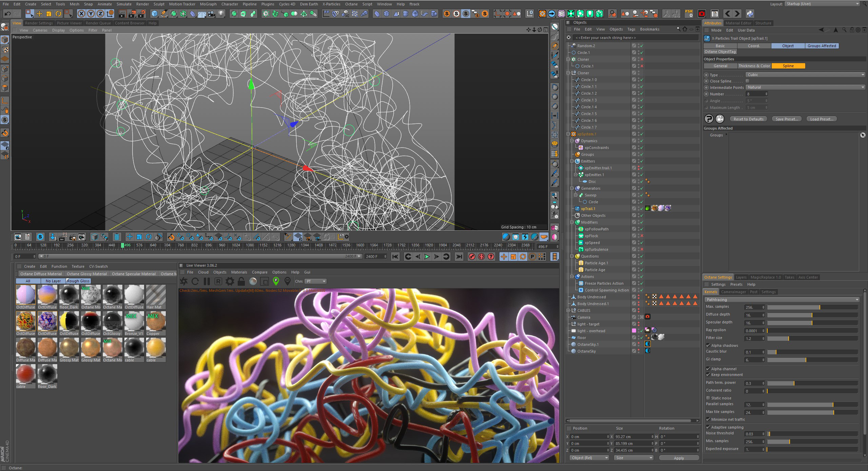
Task: Toggle the Y axis lock icon
Action: point(91,14)
